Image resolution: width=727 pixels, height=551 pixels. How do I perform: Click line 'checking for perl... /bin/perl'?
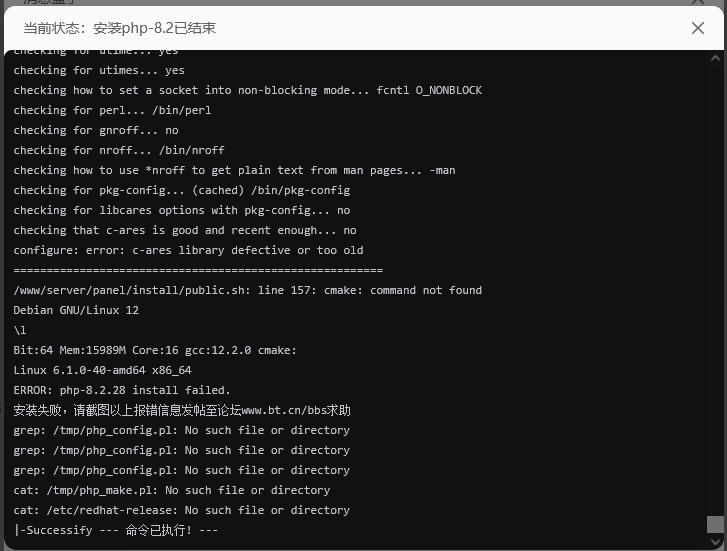112,110
